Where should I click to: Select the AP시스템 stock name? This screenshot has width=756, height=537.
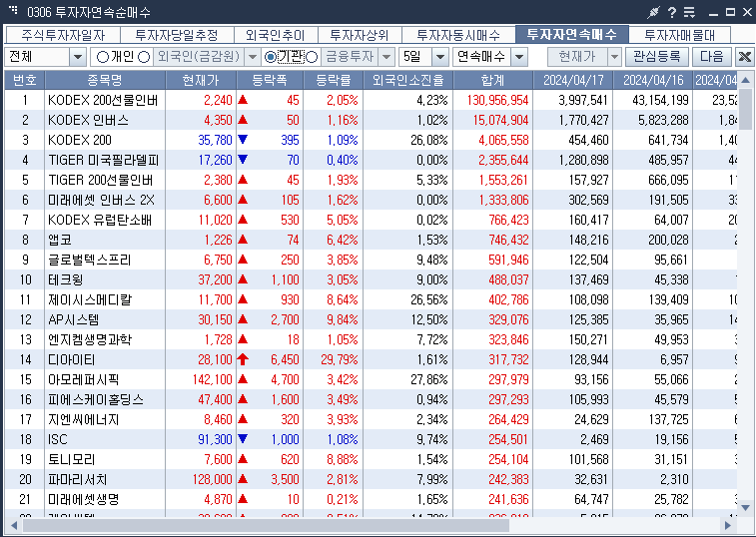pos(73,320)
